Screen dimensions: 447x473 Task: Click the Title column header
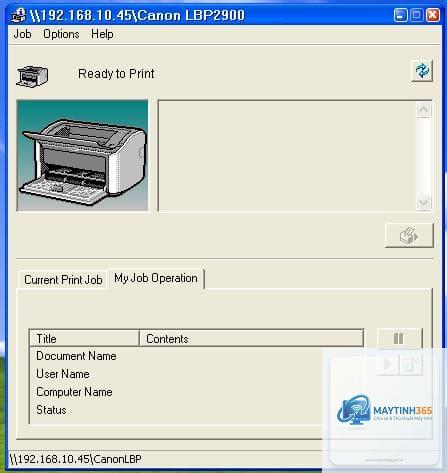tap(84, 339)
